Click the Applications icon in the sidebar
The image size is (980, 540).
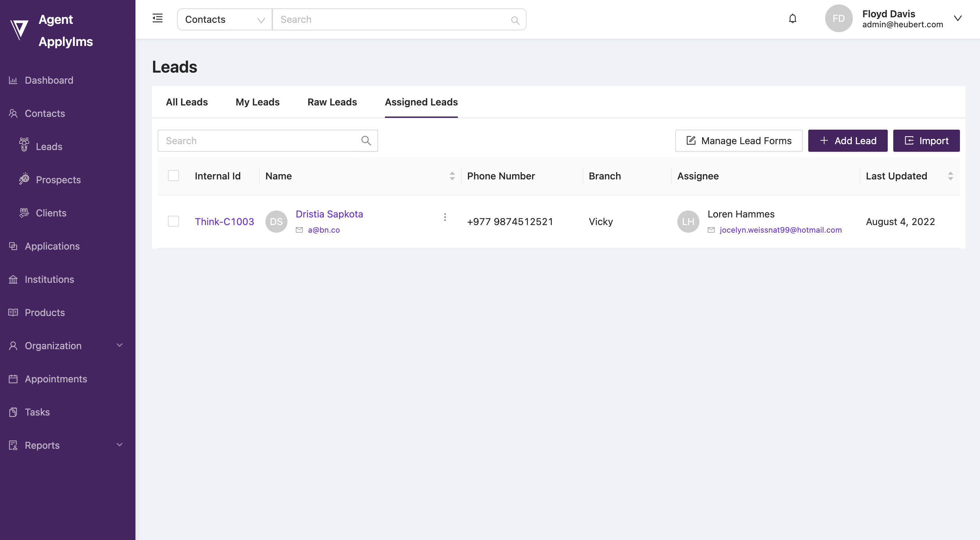pos(13,246)
